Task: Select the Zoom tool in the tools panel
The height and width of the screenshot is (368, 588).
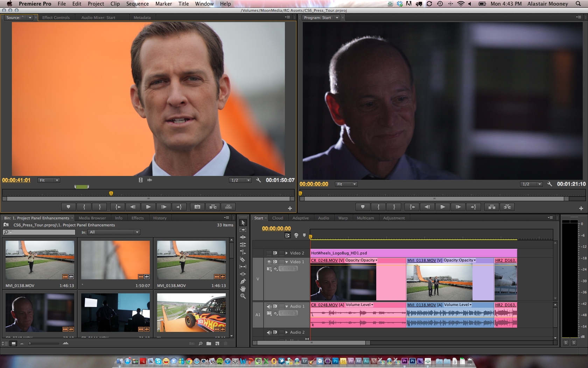Action: (x=243, y=296)
